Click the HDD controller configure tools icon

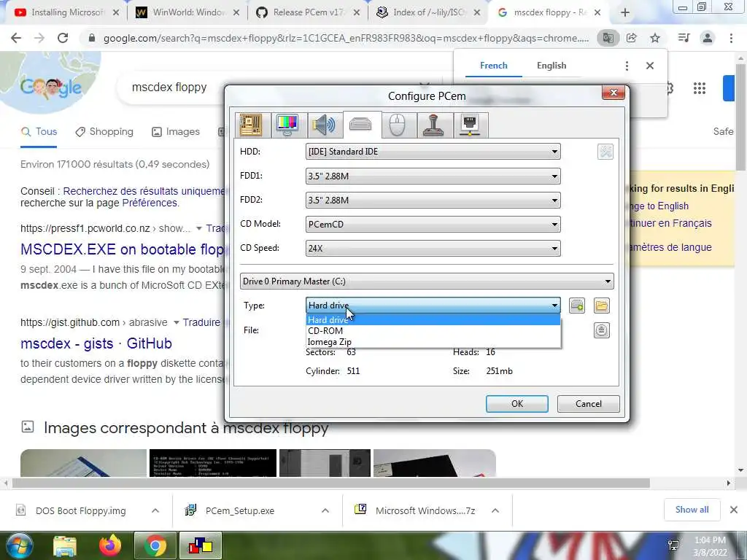(x=605, y=152)
